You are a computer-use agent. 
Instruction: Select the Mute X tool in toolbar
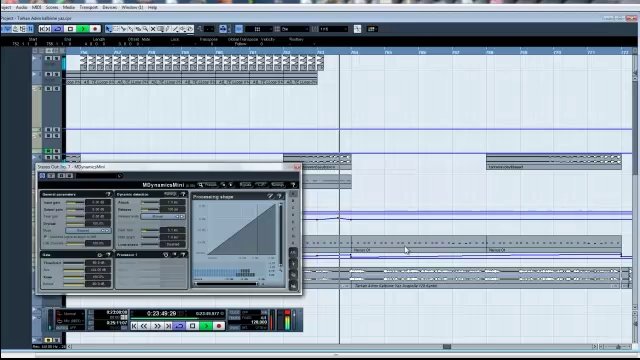click(x=153, y=29)
